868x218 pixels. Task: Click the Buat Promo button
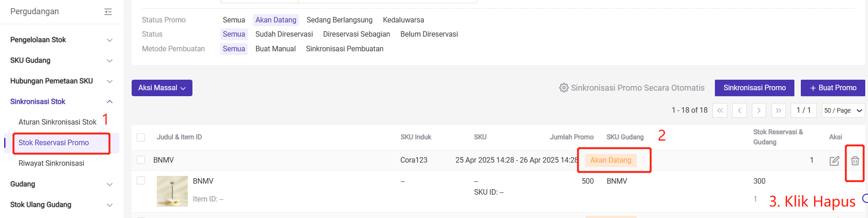pyautogui.click(x=833, y=88)
